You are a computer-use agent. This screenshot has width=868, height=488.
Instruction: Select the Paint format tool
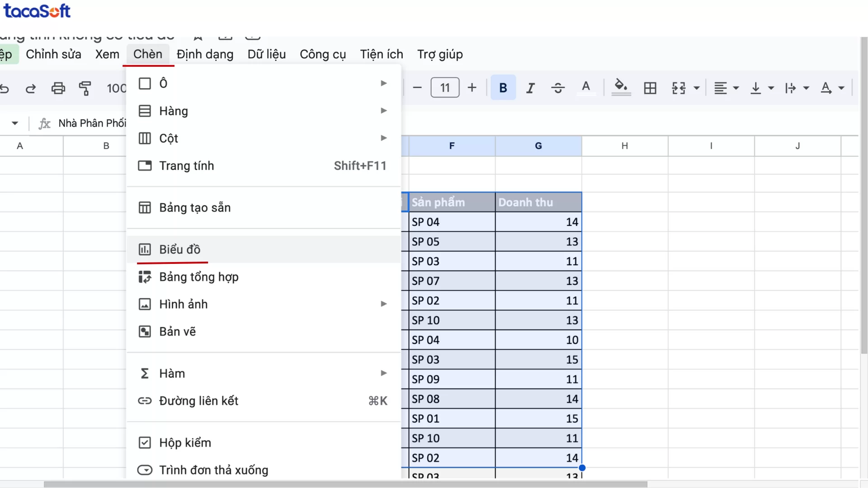tap(85, 88)
